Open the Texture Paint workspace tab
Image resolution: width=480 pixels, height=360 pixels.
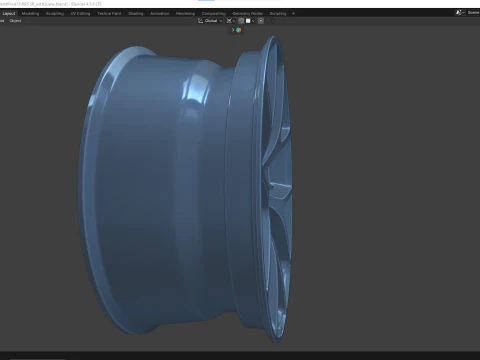(109, 14)
